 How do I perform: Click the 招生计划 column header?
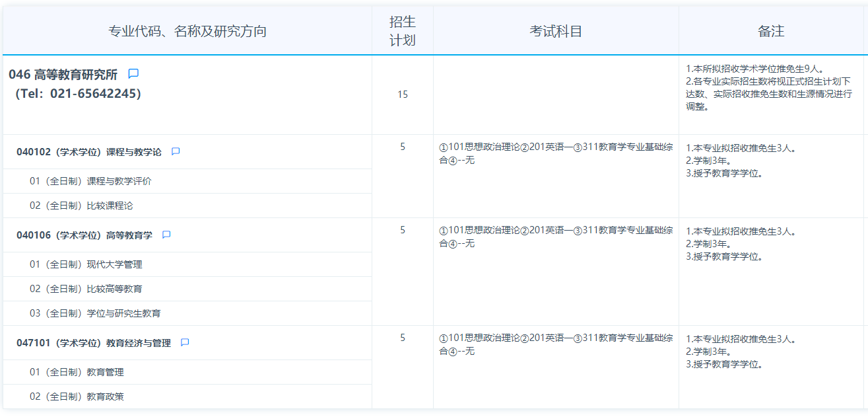coord(403,31)
